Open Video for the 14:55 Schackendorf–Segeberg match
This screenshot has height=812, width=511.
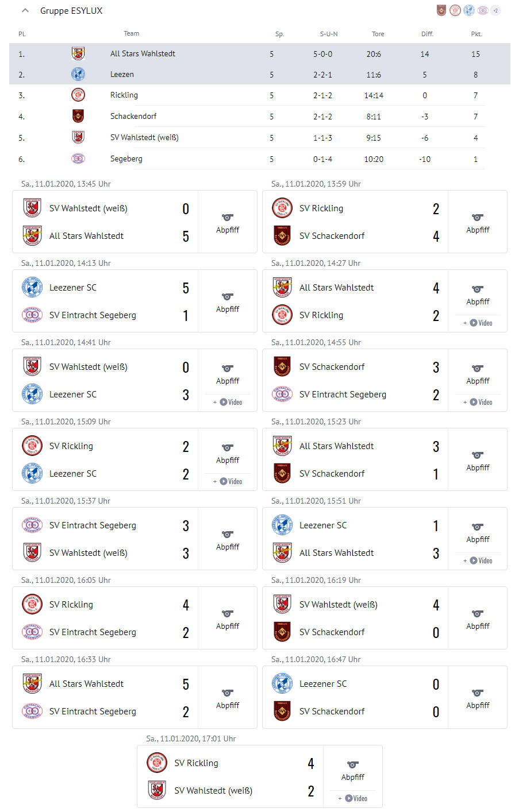pos(478,402)
